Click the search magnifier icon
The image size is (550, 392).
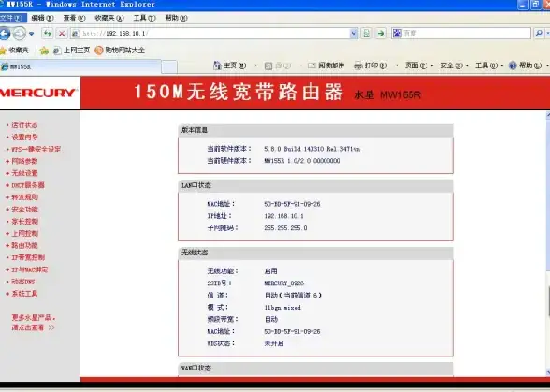[539, 34]
